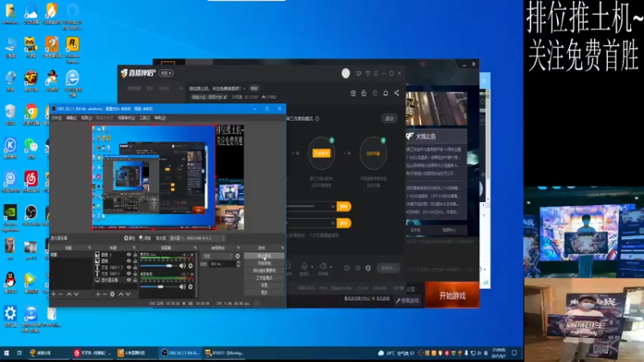Screen dimensions: 644x362
Task: Expand microphone options arrow in 直播伴侣
Action: (x=312, y=267)
